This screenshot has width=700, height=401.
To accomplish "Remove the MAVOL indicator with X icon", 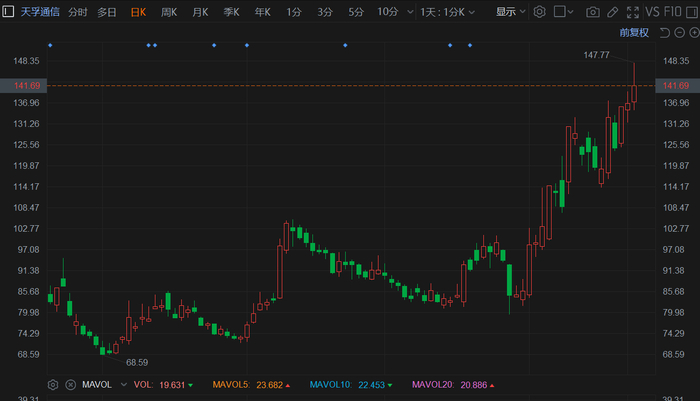I will 71,385.
